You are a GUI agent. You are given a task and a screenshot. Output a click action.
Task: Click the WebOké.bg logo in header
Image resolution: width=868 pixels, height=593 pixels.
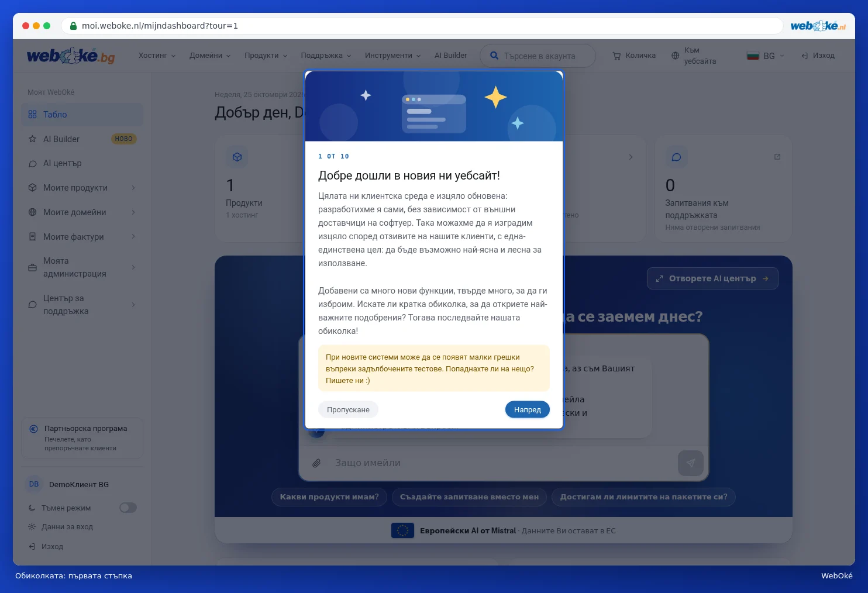[71, 56]
